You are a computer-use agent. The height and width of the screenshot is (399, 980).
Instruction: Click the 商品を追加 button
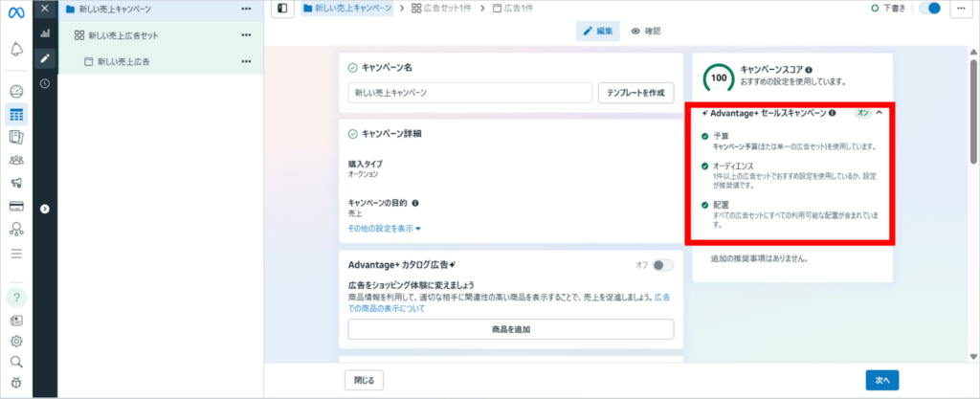coord(511,329)
